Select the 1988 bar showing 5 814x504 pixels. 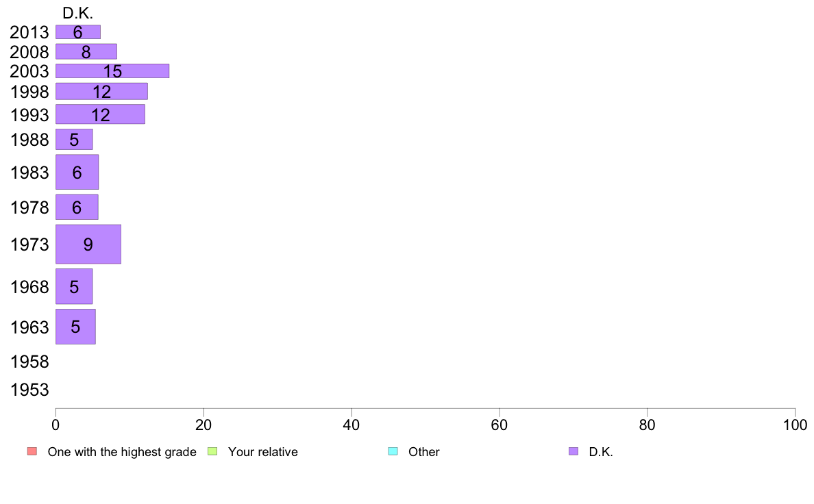point(74,139)
